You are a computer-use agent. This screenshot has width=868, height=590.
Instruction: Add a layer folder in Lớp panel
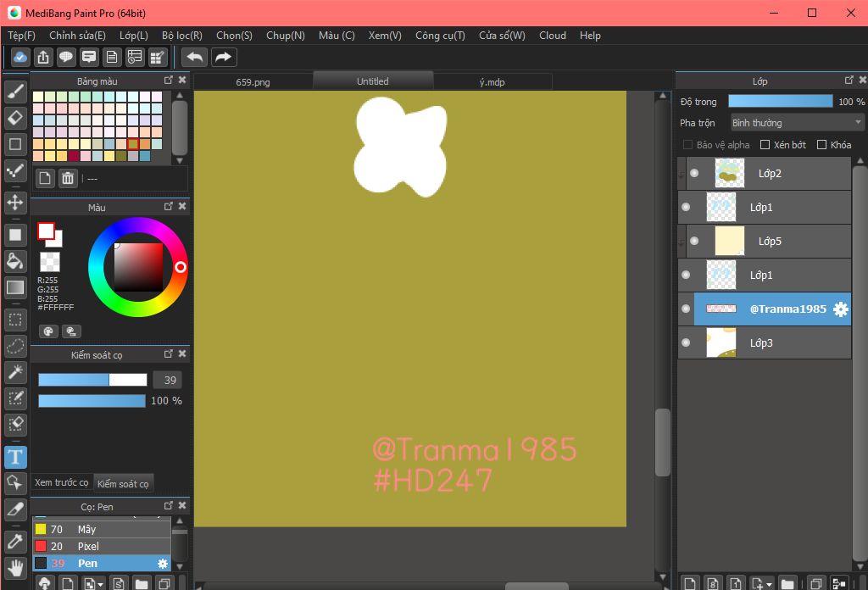(x=787, y=583)
